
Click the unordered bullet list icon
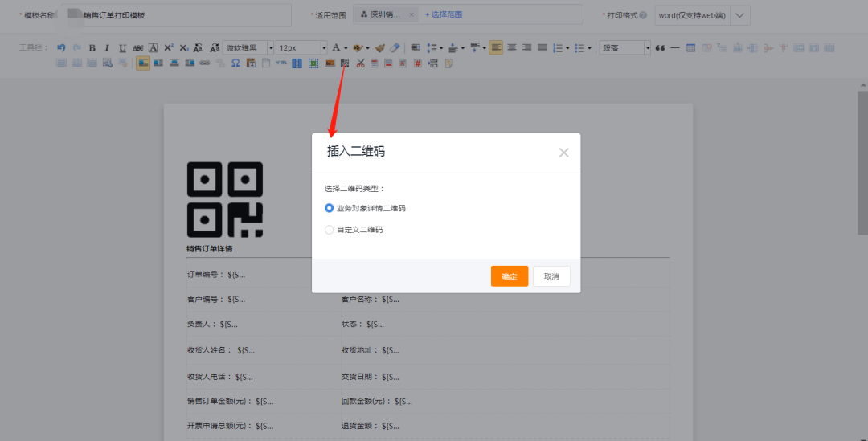tap(579, 48)
